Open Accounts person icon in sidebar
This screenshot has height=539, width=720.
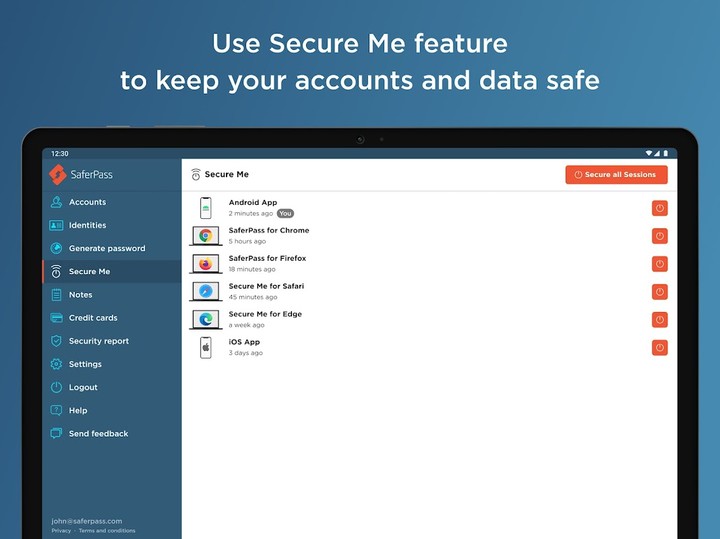(x=56, y=202)
